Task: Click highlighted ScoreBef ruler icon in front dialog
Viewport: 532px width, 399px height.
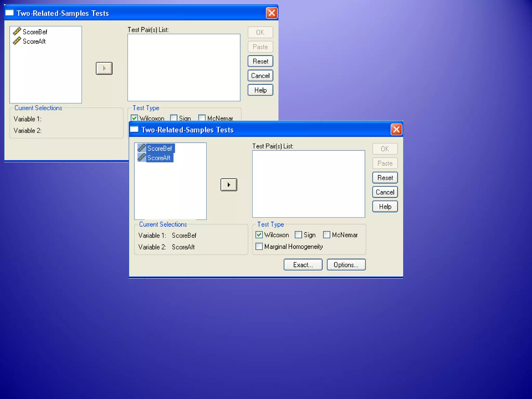Action: [142, 148]
